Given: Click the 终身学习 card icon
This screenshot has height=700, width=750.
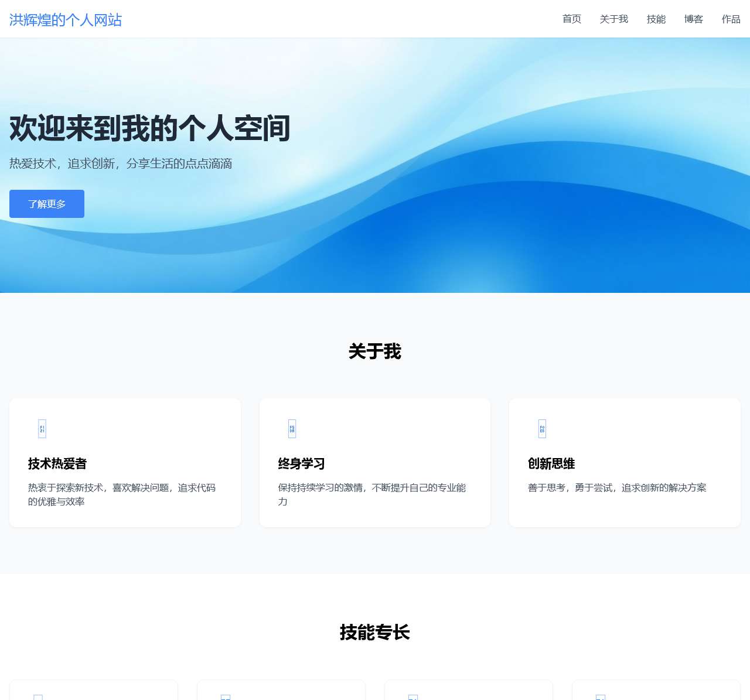Looking at the screenshot, I should 291,428.
